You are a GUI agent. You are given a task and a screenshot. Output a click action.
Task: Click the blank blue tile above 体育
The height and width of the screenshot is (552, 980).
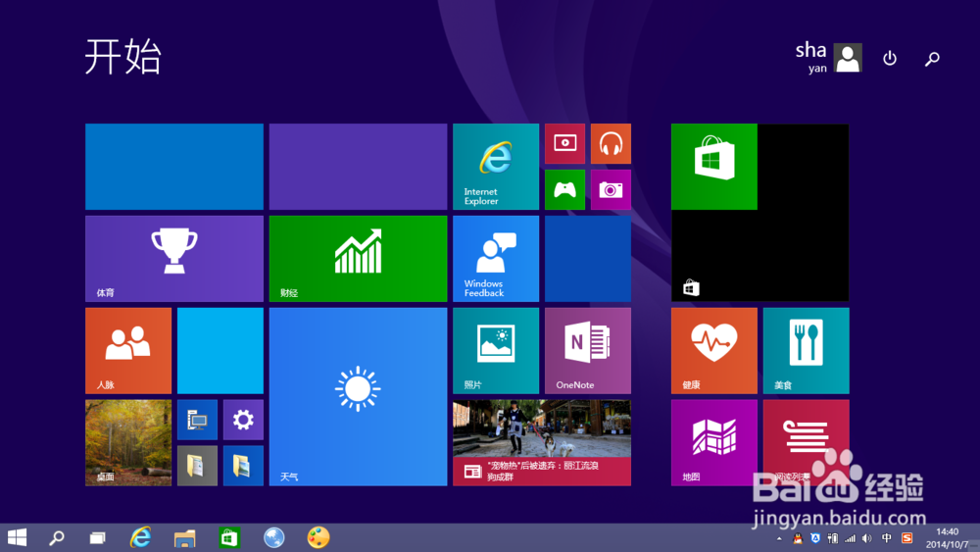174,167
